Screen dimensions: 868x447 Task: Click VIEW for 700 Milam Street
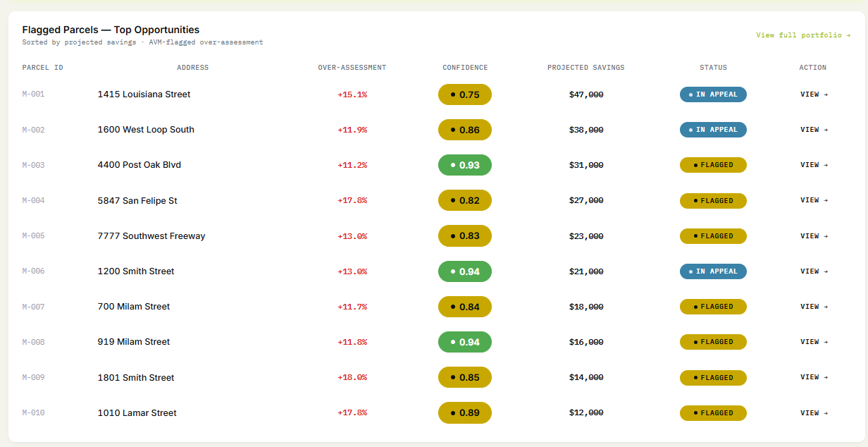tap(814, 307)
